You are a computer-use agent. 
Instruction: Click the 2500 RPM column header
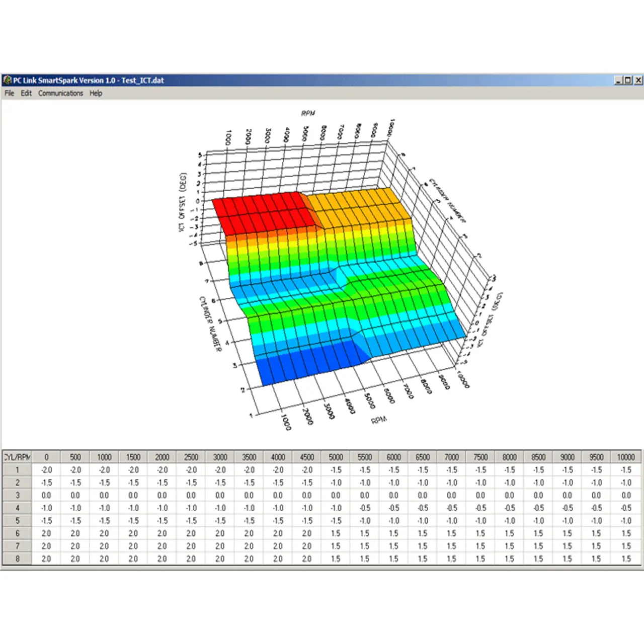tap(191, 457)
